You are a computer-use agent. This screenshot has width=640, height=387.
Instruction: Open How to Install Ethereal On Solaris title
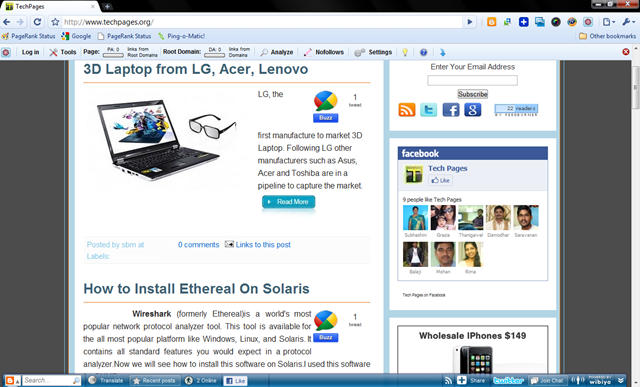point(196,289)
